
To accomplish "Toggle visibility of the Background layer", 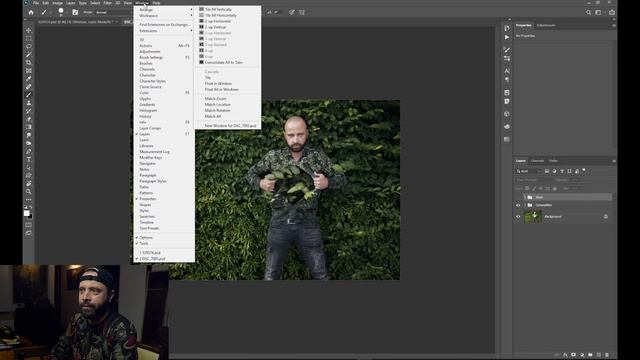I will click(x=518, y=216).
